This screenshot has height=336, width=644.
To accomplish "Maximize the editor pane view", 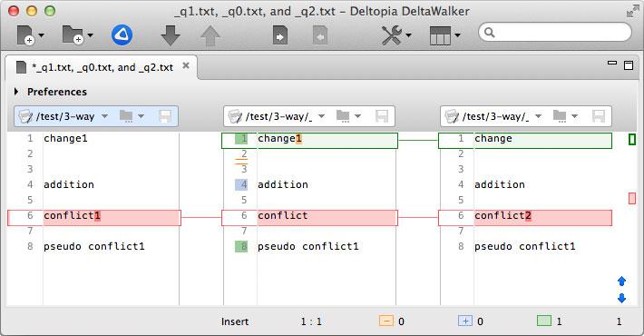I will pos(629,65).
